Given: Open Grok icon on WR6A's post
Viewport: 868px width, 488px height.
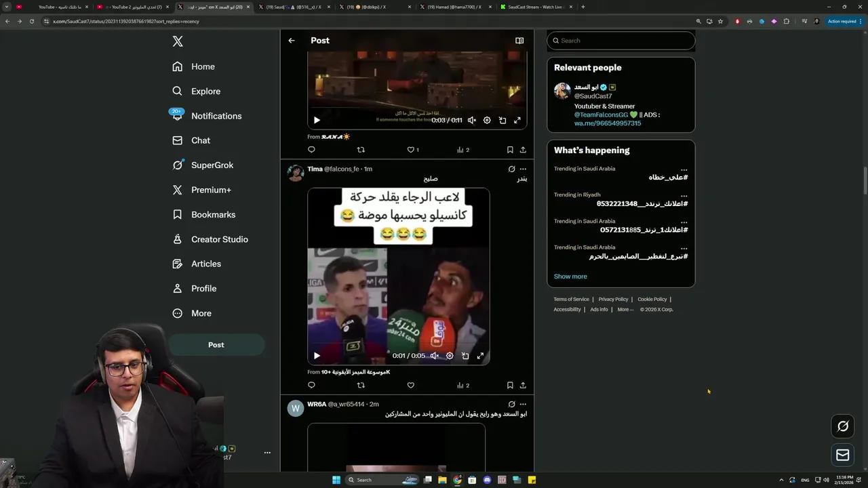Looking at the screenshot, I should tap(511, 404).
